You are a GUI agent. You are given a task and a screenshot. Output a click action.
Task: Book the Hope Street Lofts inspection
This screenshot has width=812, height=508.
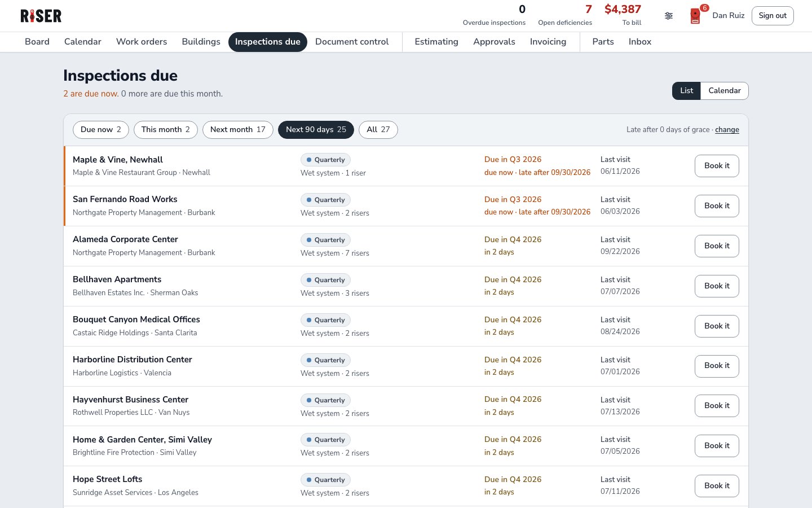pos(717,486)
